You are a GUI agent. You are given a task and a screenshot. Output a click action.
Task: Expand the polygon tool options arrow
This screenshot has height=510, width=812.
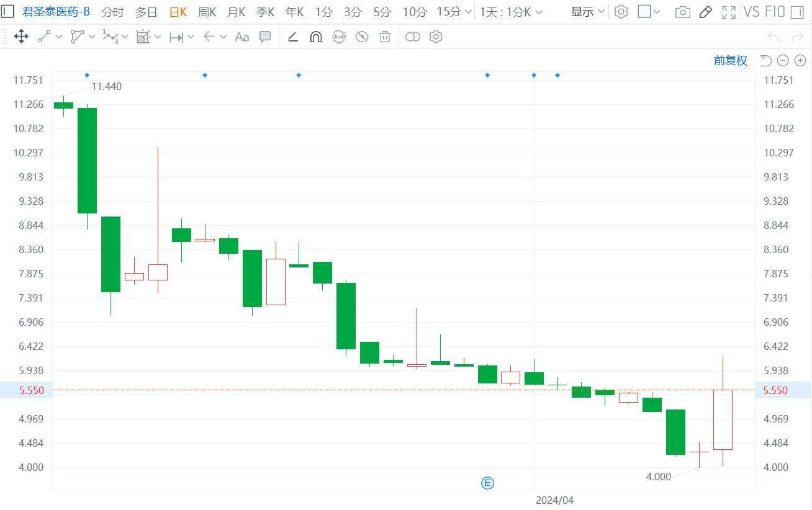92,37
